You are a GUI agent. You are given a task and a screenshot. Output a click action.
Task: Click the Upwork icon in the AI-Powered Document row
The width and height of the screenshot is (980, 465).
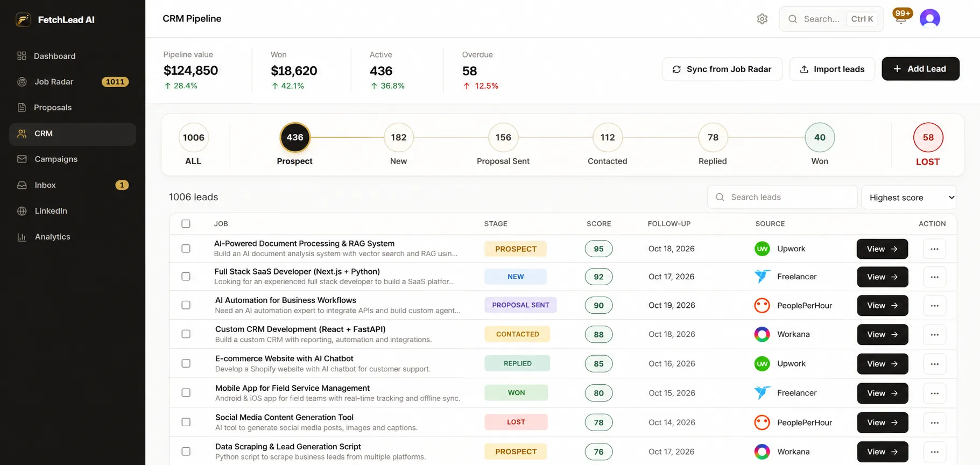pyautogui.click(x=762, y=249)
